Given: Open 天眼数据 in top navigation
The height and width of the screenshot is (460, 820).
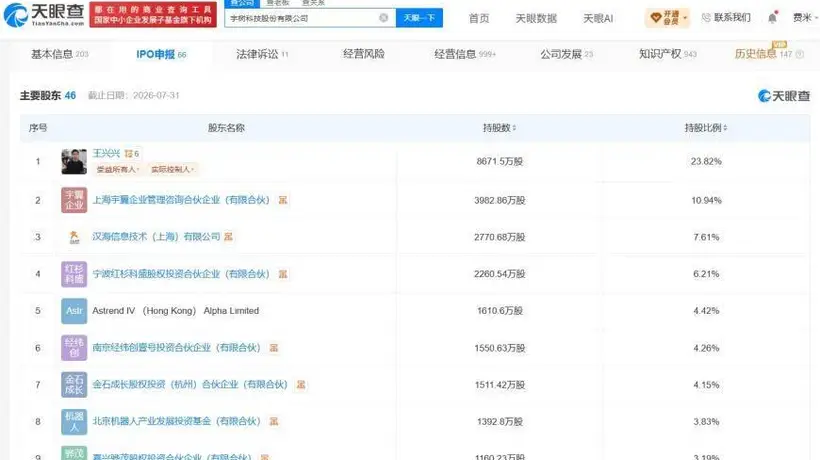Looking at the screenshot, I should [536, 18].
